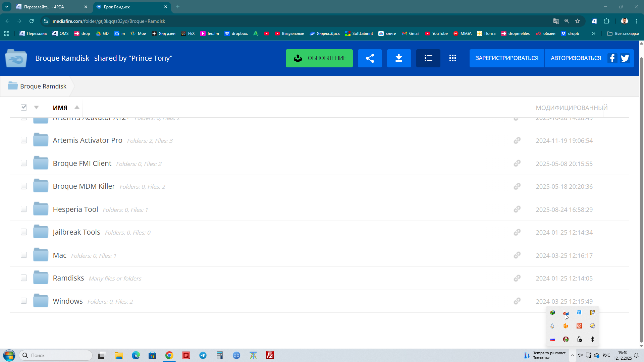Toggle sort arrow next to ИМЯ column
Image resolution: width=644 pixels, height=362 pixels.
click(x=77, y=107)
